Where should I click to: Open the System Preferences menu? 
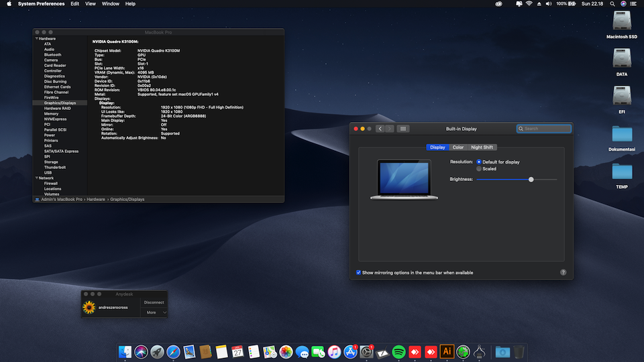[41, 4]
